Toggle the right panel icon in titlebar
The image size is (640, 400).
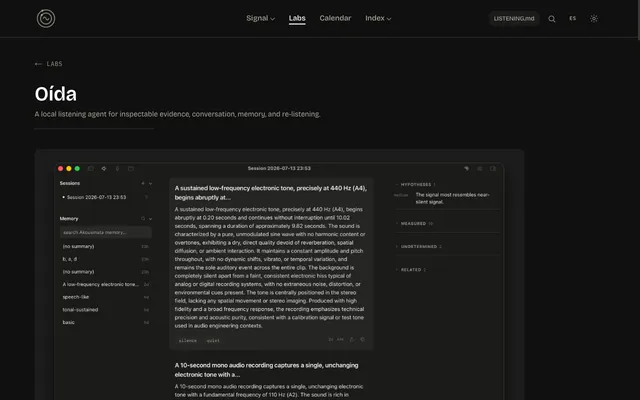click(493, 168)
